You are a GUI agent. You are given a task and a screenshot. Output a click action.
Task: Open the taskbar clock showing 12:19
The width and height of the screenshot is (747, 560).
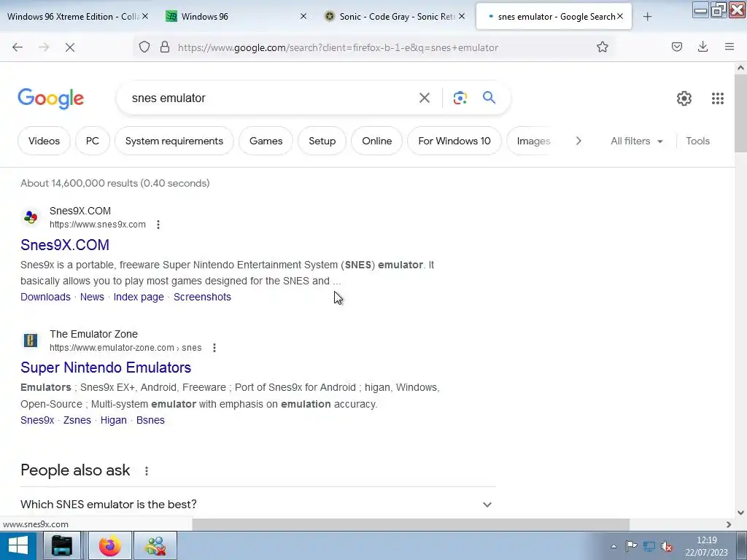tap(706, 546)
